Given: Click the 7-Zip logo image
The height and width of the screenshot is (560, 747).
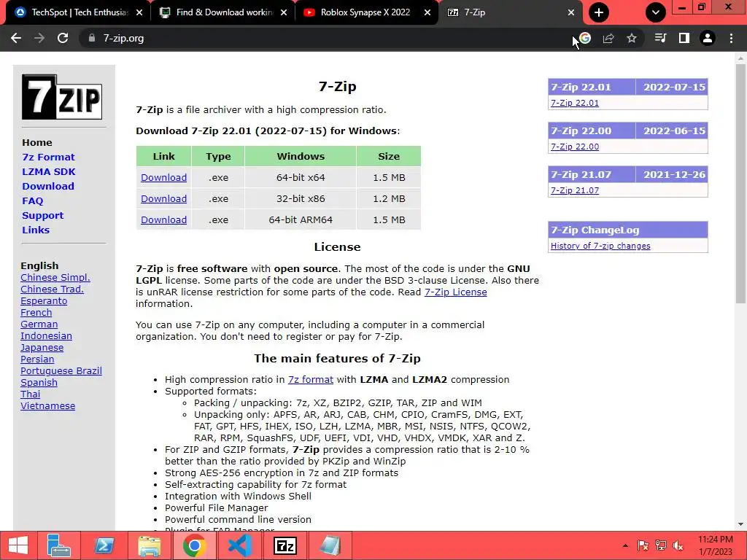Looking at the screenshot, I should (x=62, y=97).
